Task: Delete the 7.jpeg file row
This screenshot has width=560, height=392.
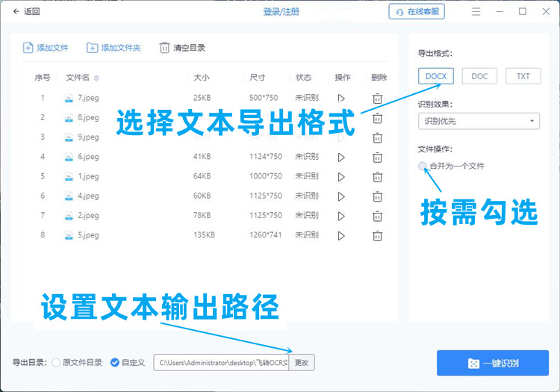Action: coord(378,99)
